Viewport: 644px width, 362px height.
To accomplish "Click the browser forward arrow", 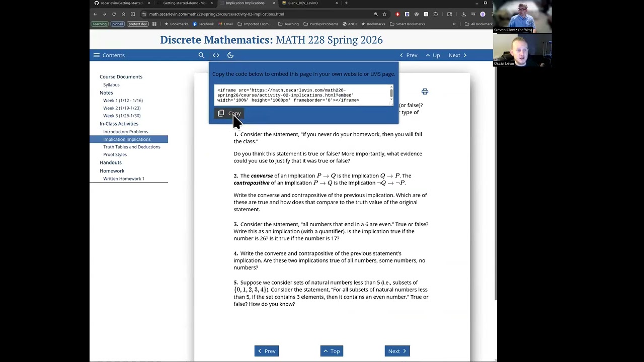I will (104, 14).
